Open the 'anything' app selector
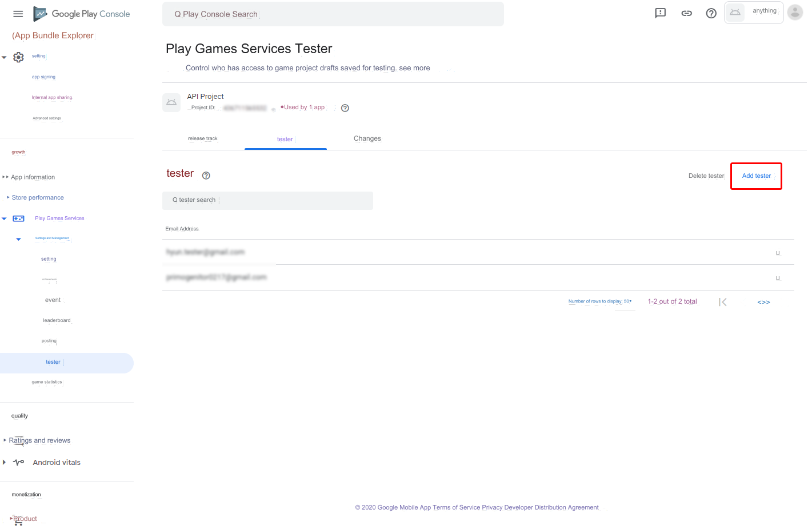812x529 pixels. pos(754,12)
